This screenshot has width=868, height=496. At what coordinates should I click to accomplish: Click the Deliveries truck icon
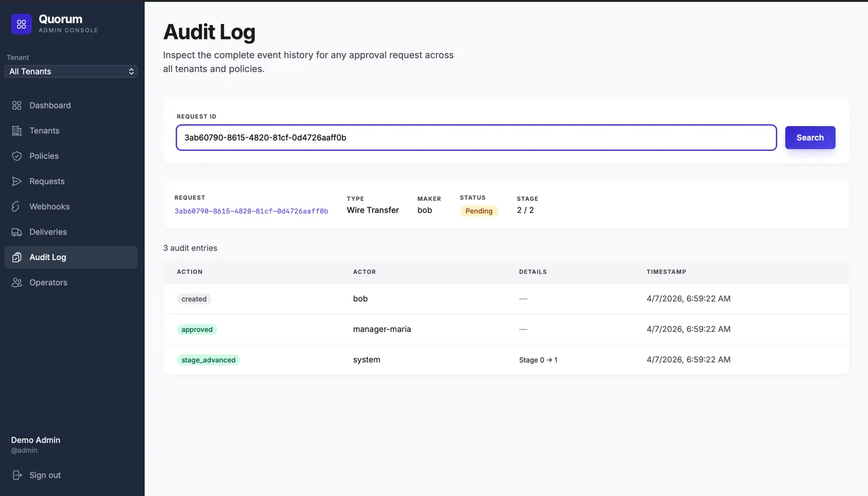pos(17,232)
